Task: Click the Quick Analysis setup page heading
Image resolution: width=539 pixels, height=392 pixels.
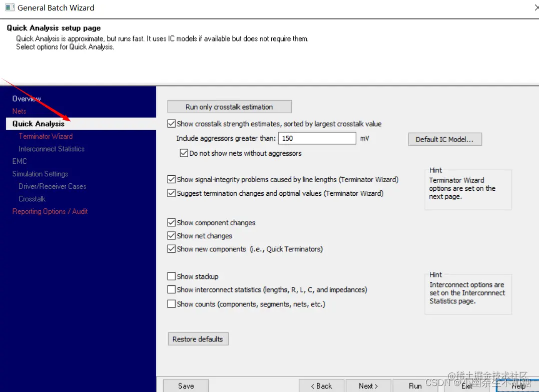Action: (x=54, y=28)
